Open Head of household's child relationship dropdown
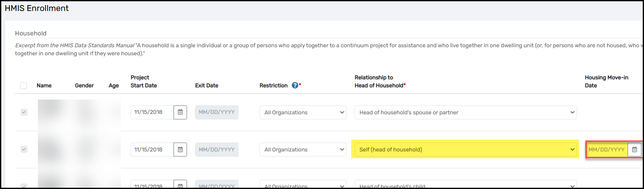This screenshot has height=189, width=644. click(466, 185)
